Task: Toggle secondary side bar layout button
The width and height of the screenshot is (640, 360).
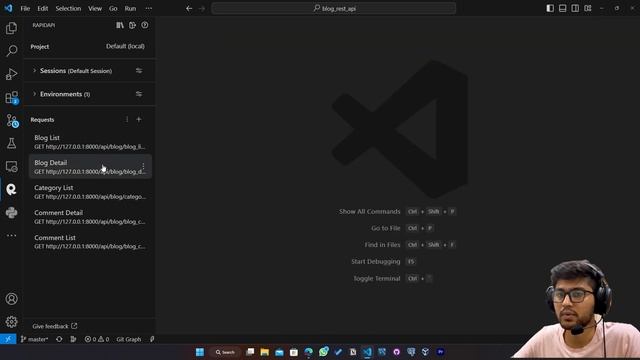Action: tap(575, 8)
